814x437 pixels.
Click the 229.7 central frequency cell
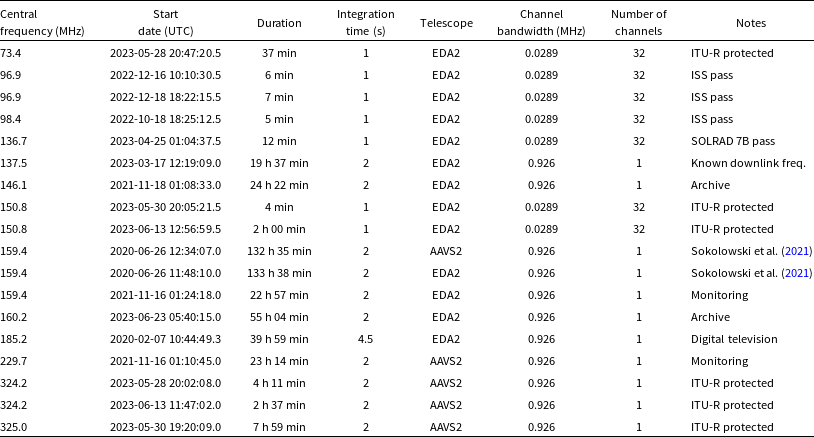(x=16, y=361)
